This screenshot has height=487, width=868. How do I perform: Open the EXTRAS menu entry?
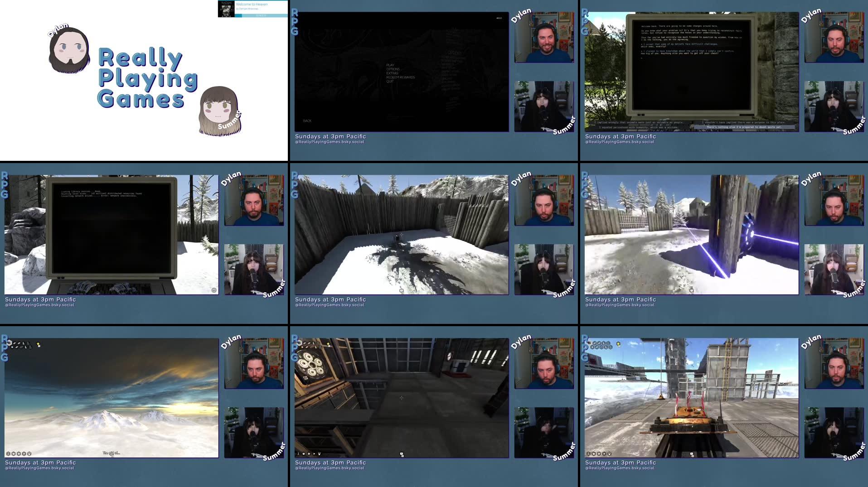pos(392,73)
